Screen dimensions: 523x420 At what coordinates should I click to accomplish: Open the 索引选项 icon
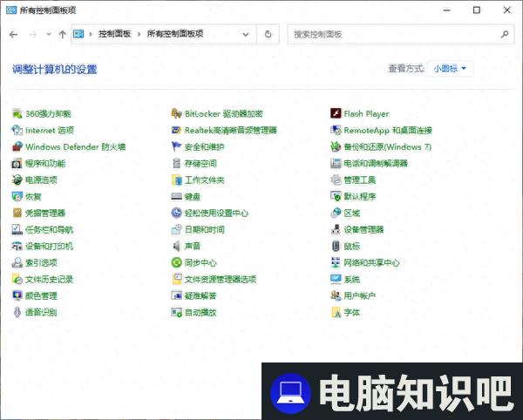pos(17,262)
